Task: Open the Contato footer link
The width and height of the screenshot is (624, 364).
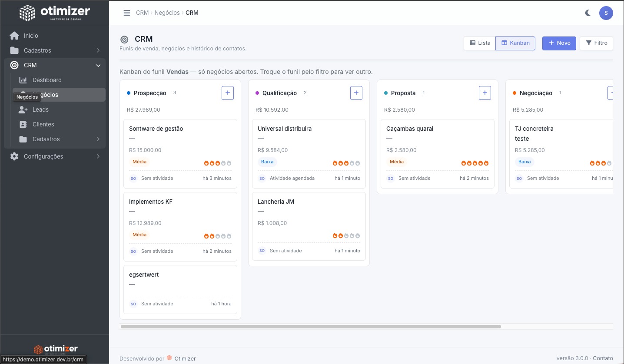Action: point(603,358)
